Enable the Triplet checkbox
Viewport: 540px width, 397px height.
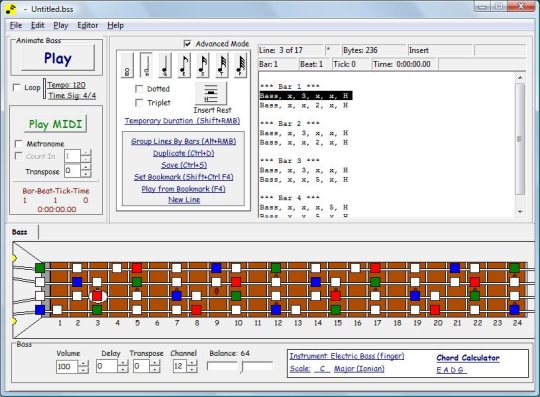coord(139,103)
